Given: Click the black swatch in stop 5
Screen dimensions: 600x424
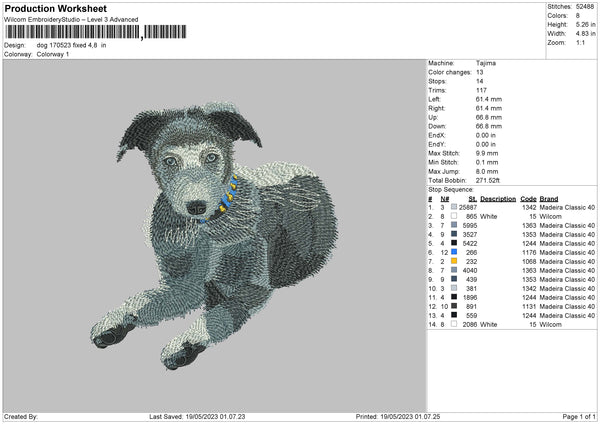Looking at the screenshot, I should (454, 243).
